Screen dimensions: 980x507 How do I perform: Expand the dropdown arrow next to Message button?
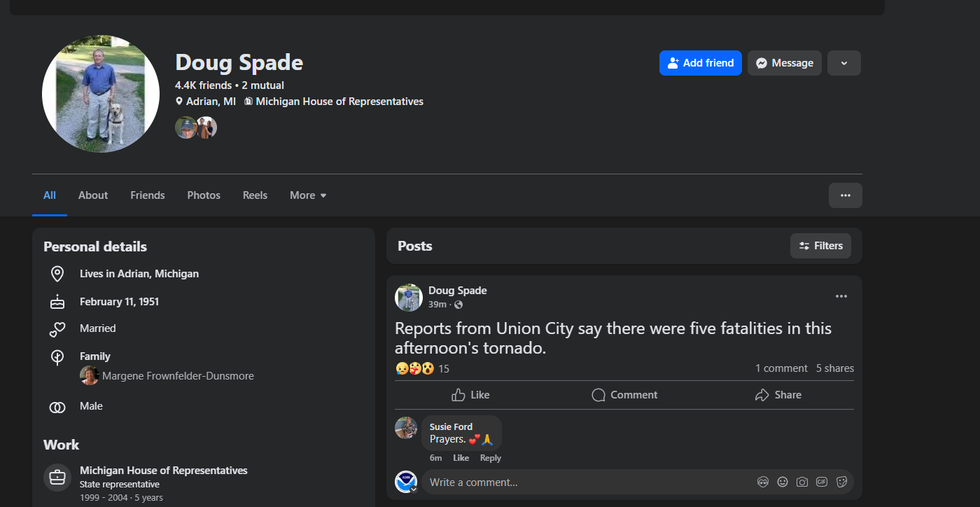coord(843,63)
